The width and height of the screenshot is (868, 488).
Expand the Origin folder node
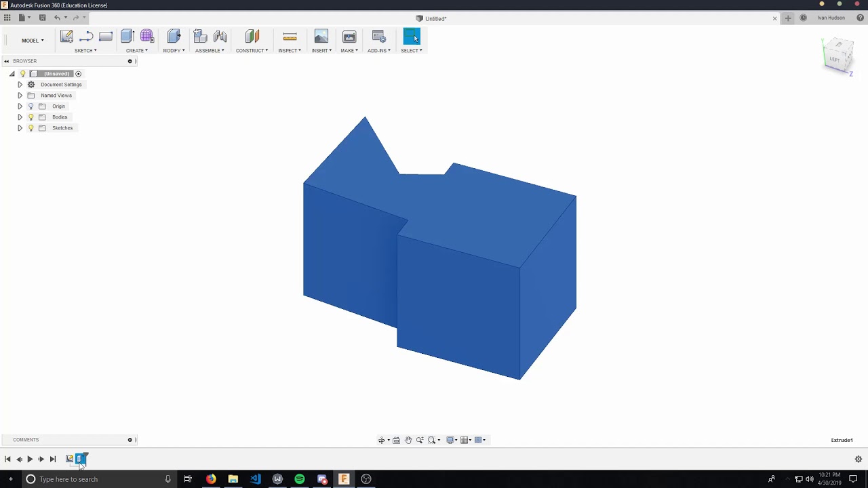[x=20, y=106]
